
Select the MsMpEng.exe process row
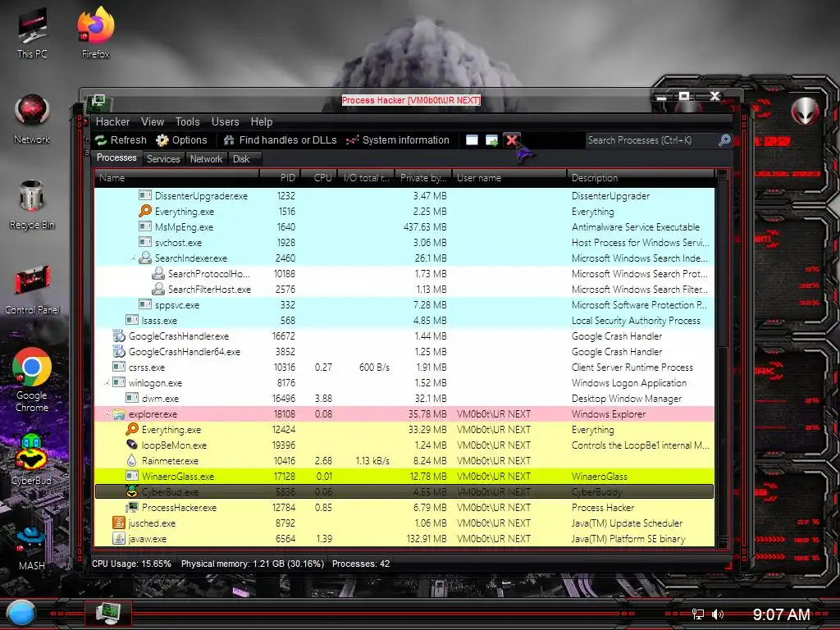point(404,227)
